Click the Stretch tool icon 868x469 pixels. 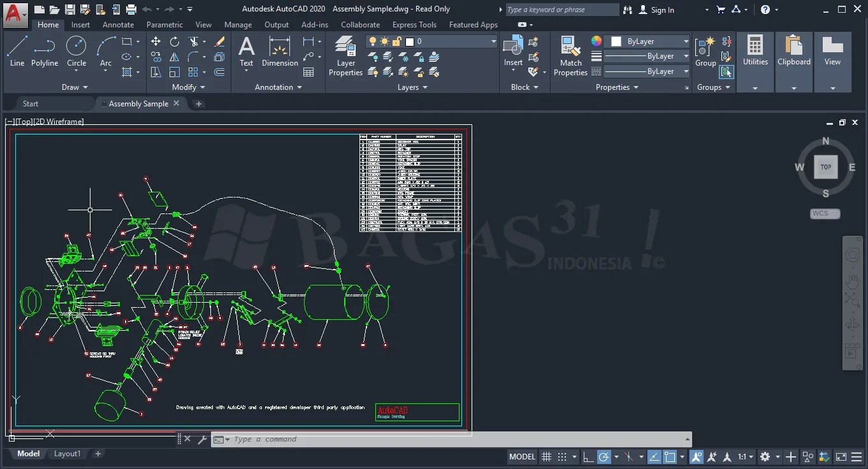156,72
